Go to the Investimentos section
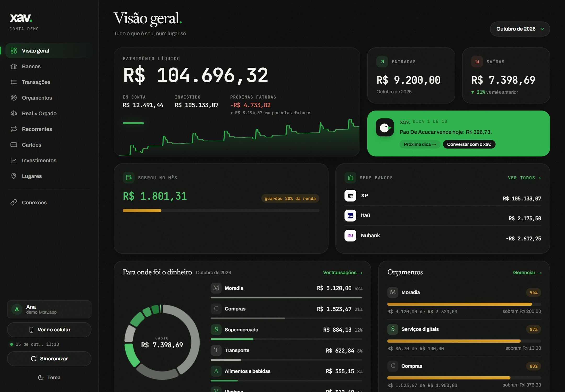The image size is (565, 392). coord(49,160)
